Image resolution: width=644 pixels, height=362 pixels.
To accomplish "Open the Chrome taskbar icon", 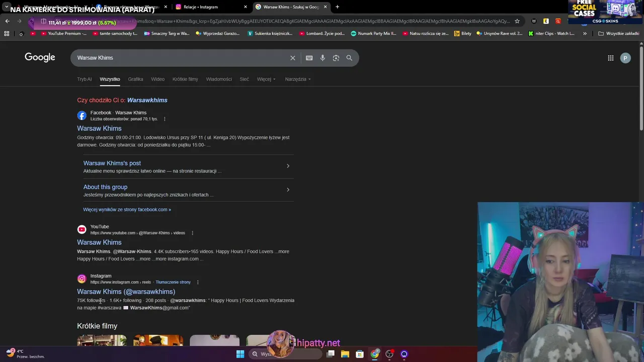I will [375, 354].
